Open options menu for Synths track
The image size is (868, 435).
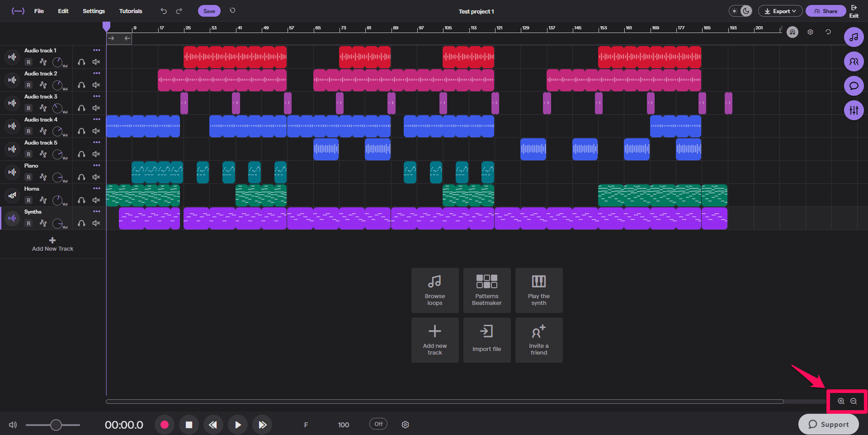(97, 211)
